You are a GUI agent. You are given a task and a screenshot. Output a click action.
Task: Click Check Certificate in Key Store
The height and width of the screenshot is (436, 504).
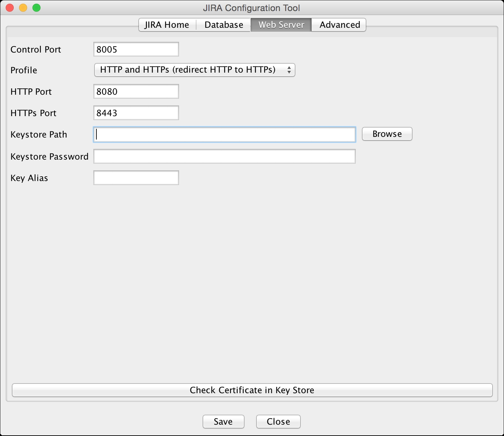tap(252, 390)
